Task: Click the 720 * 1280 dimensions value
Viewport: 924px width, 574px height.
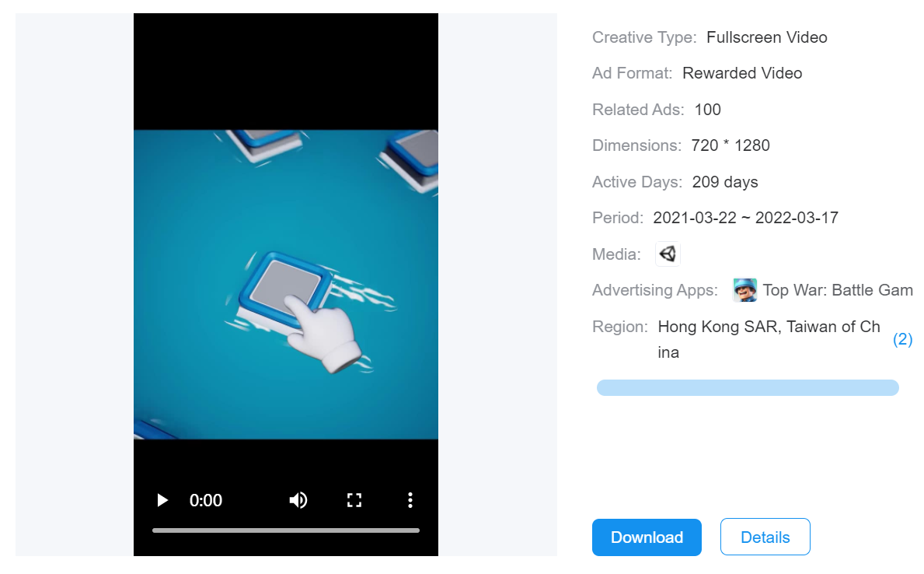Action: (x=730, y=145)
